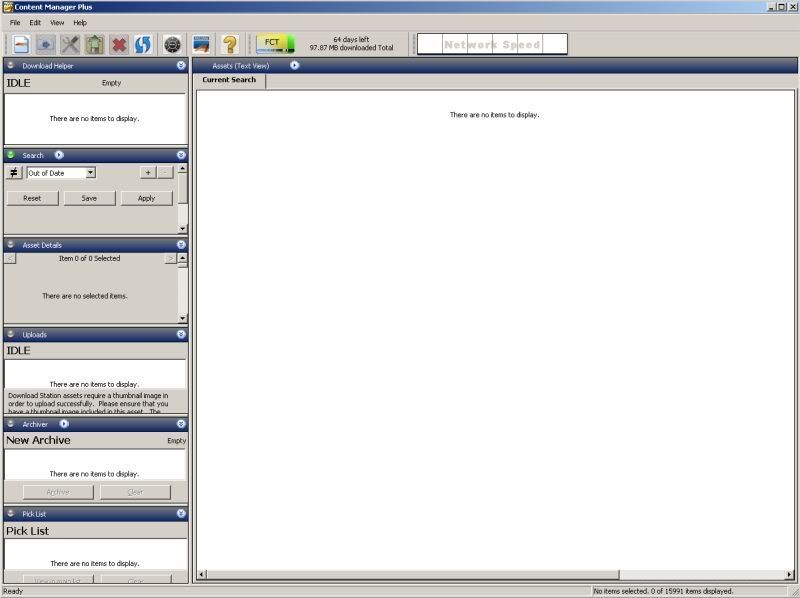
Task: Collapse the Uploads panel
Action: (181, 334)
